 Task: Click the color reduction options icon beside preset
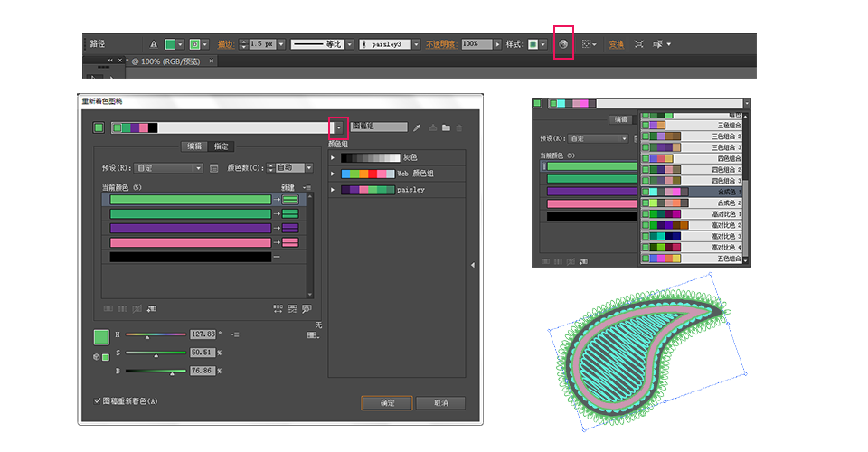[214, 168]
